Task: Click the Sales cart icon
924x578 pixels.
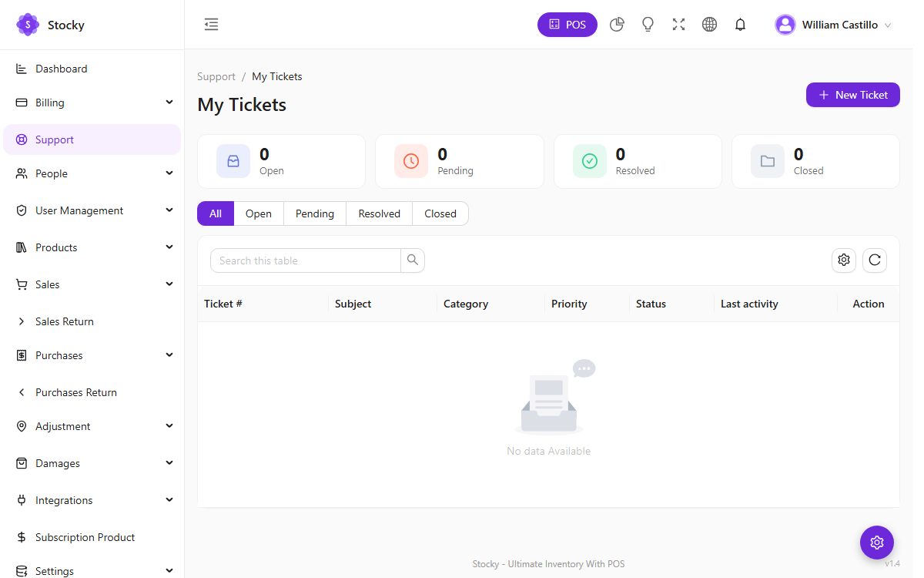Action: click(x=22, y=284)
